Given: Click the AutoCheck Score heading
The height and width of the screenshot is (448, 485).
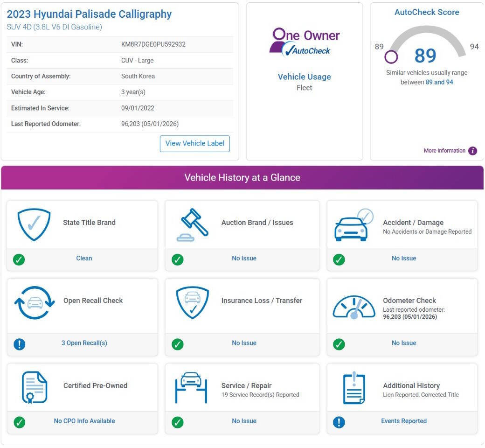Looking at the screenshot, I should (x=427, y=12).
